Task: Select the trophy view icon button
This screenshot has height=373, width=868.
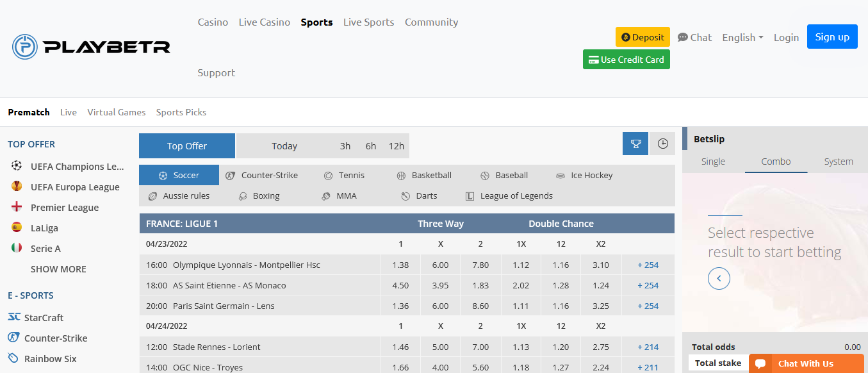Action: tap(635, 144)
